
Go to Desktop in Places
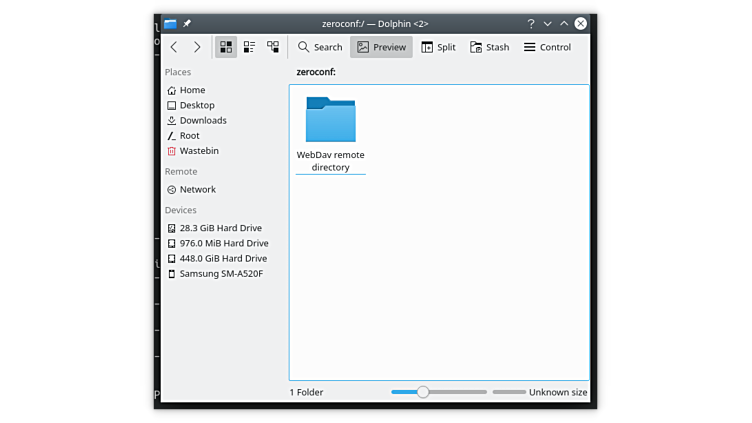point(196,105)
